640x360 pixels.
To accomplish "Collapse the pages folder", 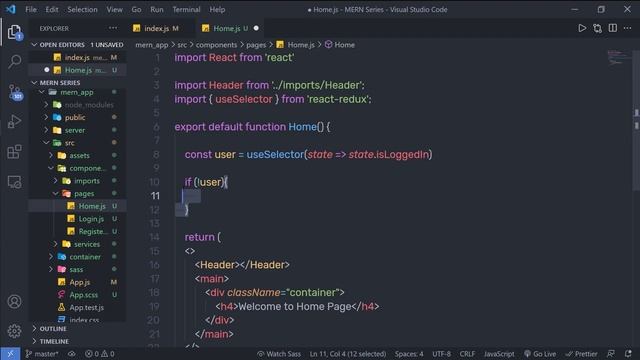I will pyautogui.click(x=56, y=193).
